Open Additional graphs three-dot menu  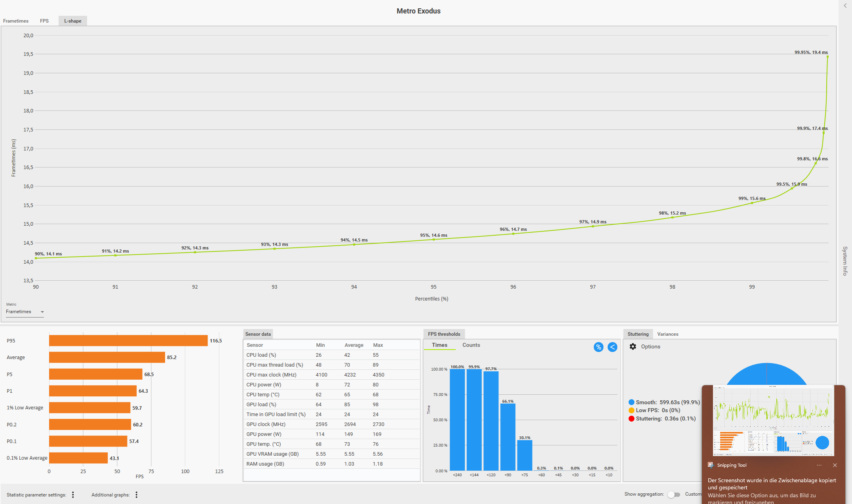pos(137,494)
